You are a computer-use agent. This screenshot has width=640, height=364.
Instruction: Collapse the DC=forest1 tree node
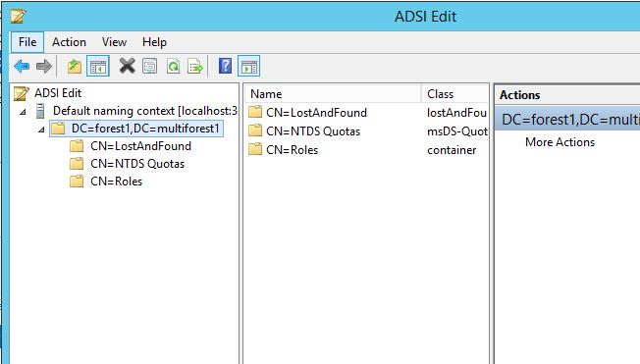point(41,130)
